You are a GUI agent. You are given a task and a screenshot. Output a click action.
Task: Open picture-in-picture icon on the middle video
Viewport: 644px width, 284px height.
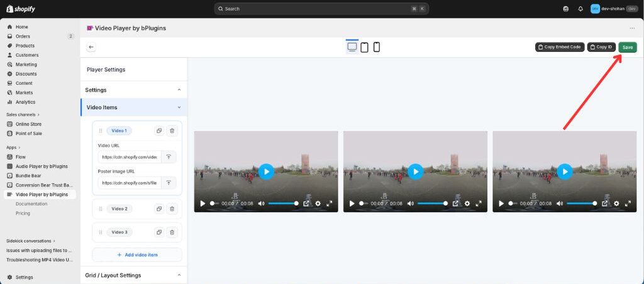[455, 204]
